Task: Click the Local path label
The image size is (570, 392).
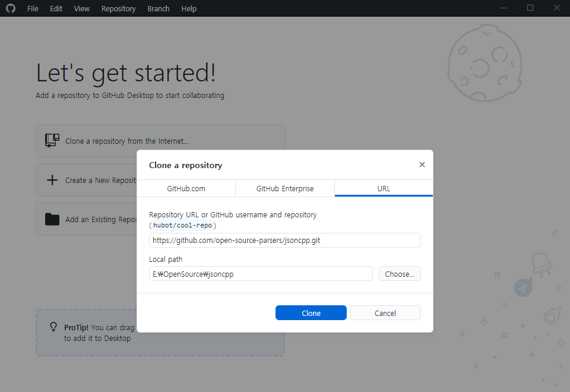Action: [166, 260]
